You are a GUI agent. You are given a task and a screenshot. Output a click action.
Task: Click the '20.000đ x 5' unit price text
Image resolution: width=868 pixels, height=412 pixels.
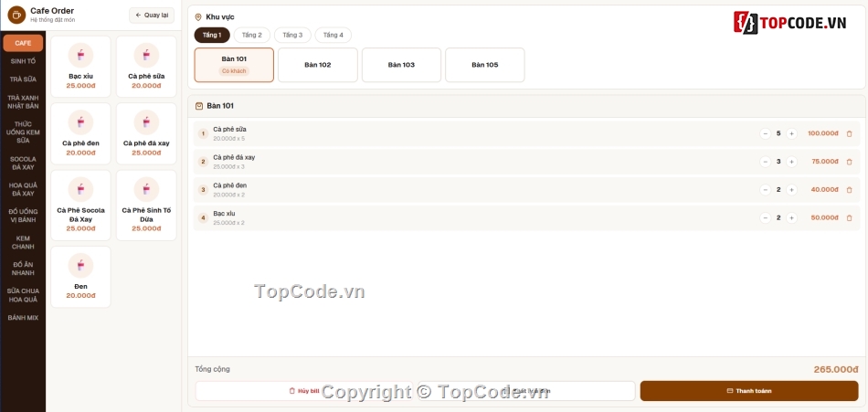pos(228,139)
